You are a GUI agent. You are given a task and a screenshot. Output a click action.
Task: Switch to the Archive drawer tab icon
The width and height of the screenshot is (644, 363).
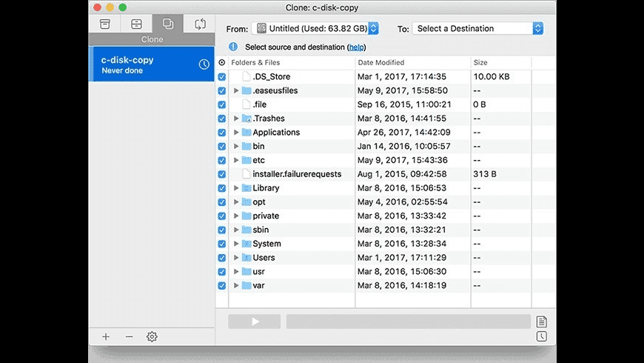point(136,24)
